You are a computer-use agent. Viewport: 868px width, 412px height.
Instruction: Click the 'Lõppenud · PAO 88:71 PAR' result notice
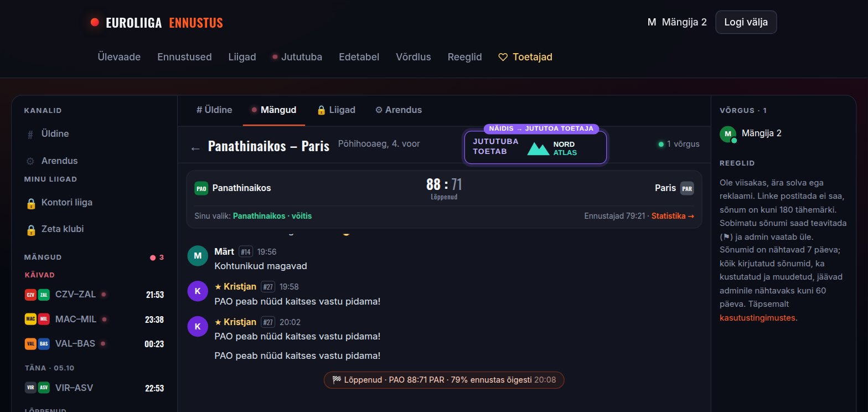click(444, 380)
